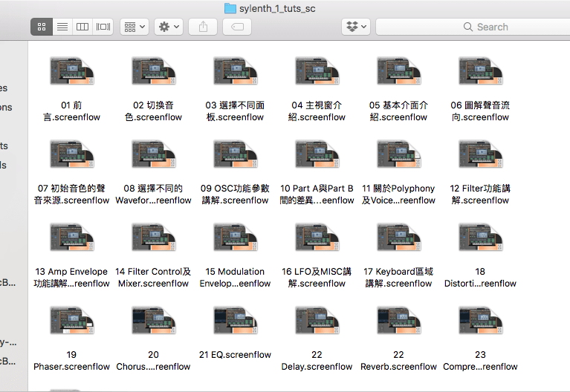Screen dimensions: 570x392
Task: Click the file name 17 Keyboard區域講解.screenflow
Action: point(399,278)
